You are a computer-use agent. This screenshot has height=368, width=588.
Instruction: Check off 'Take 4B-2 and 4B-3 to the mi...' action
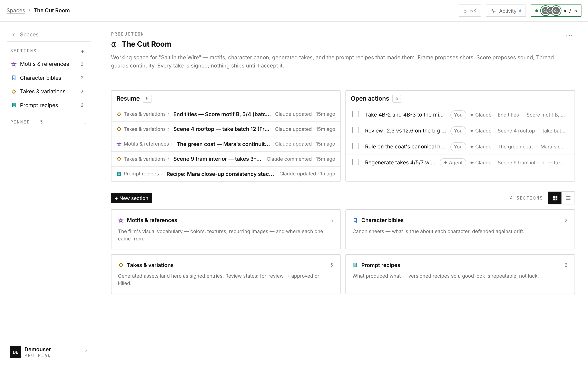point(355,114)
